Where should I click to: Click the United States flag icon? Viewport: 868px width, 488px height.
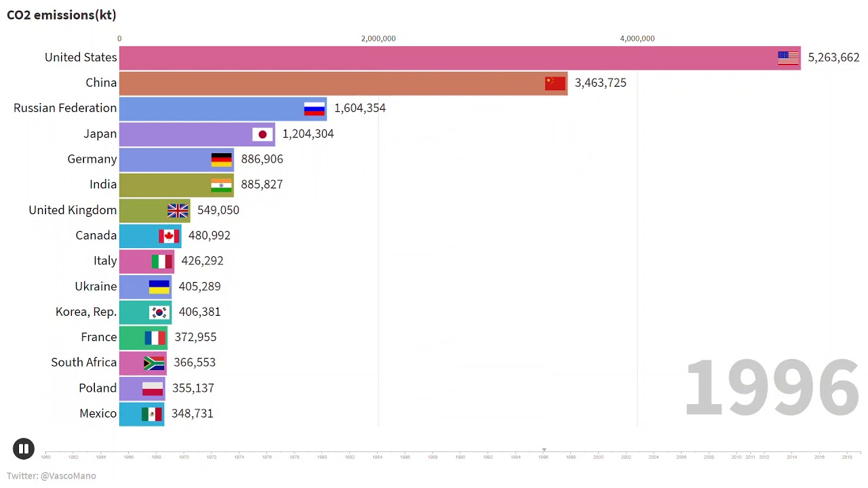[788, 58]
